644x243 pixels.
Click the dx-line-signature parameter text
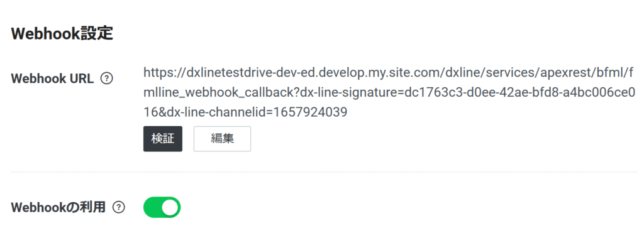coord(350,93)
